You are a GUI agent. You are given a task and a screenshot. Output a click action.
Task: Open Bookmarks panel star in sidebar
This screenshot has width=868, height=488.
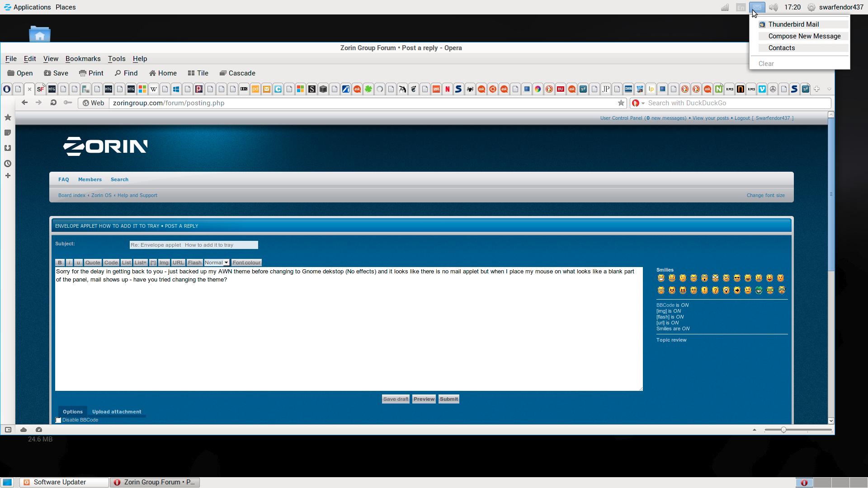click(x=8, y=117)
